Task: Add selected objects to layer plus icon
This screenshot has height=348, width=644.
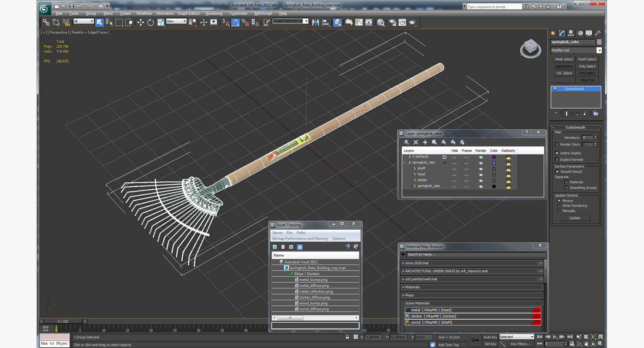Action: tap(425, 142)
